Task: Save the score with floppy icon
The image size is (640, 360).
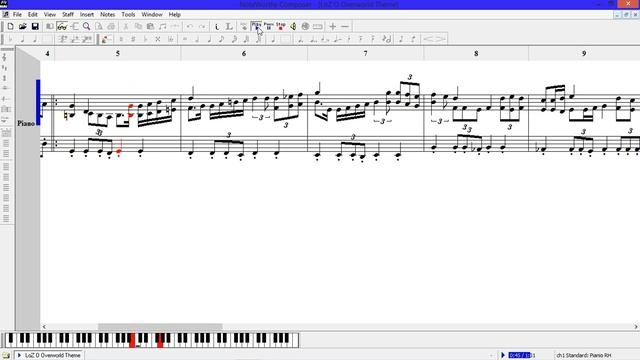Action: point(35,27)
